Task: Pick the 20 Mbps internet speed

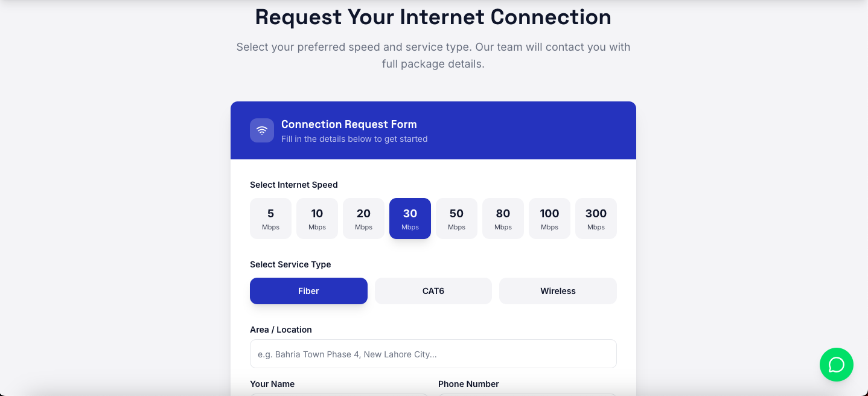Action: (363, 219)
